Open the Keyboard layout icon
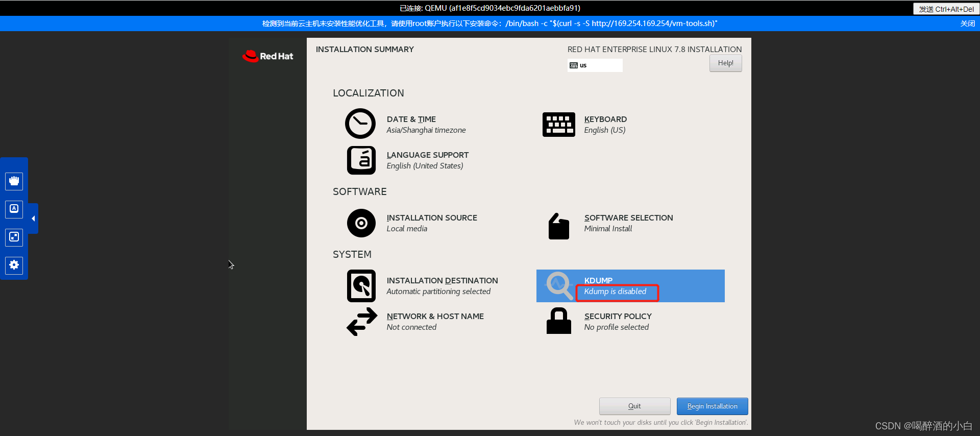The height and width of the screenshot is (436, 980). coord(558,125)
